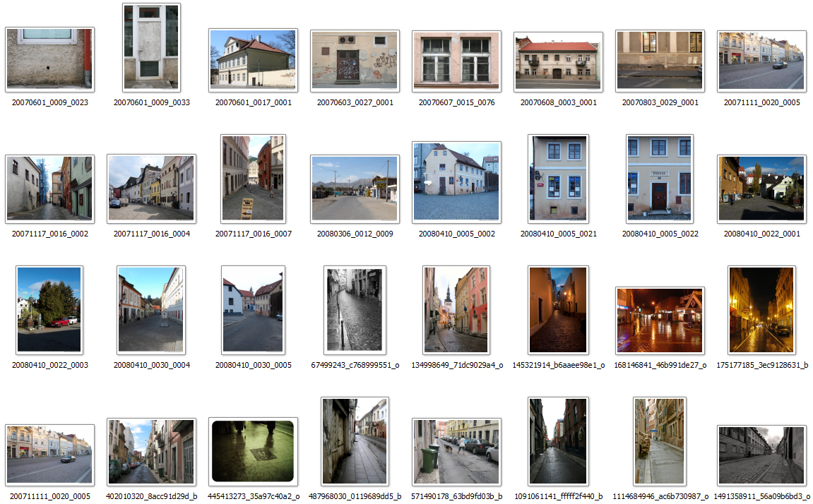The image size is (813, 504).
Task: Select the caption text "20070607_0015_0076"
Action: [457, 102]
